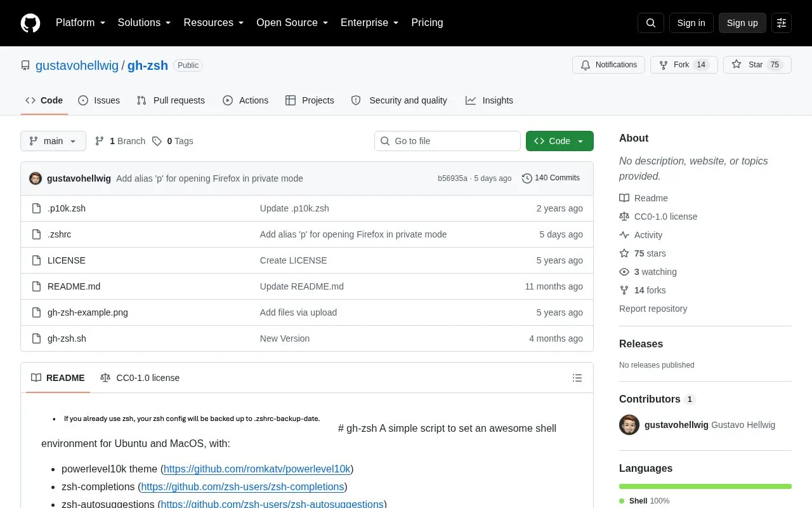Switch to the Pull requests tab
This screenshot has height=508, width=812.
171,100
